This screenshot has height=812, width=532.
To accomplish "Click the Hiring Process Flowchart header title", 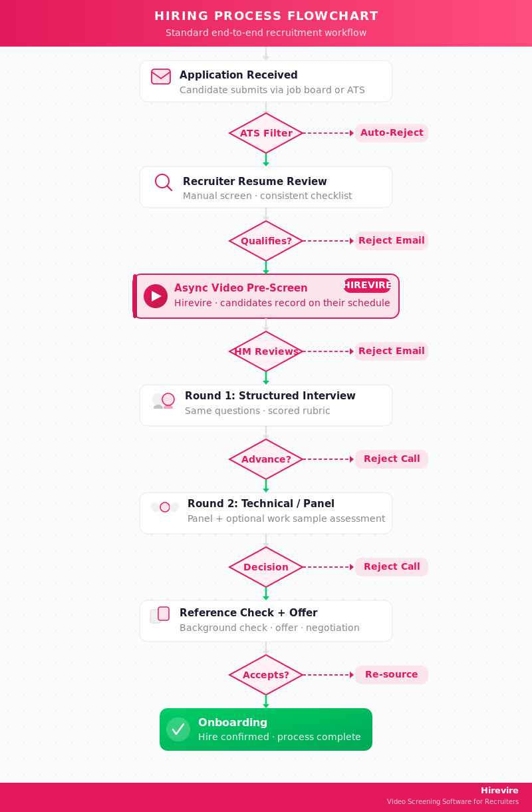I will click(x=266, y=16).
